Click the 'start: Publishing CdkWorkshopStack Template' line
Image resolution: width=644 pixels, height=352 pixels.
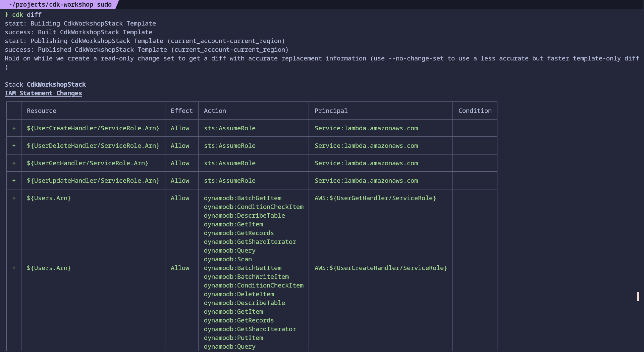coord(145,41)
